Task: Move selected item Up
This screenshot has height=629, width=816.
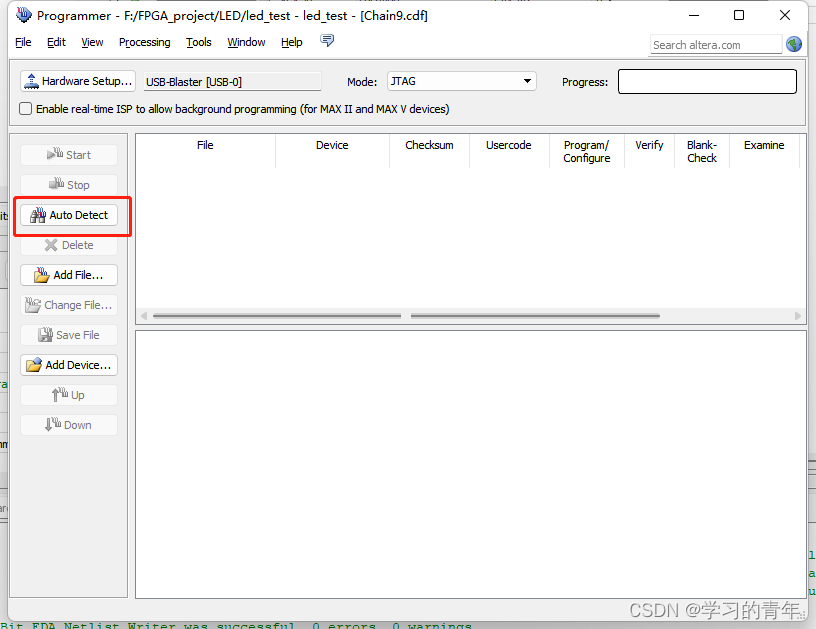Action: click(x=68, y=395)
